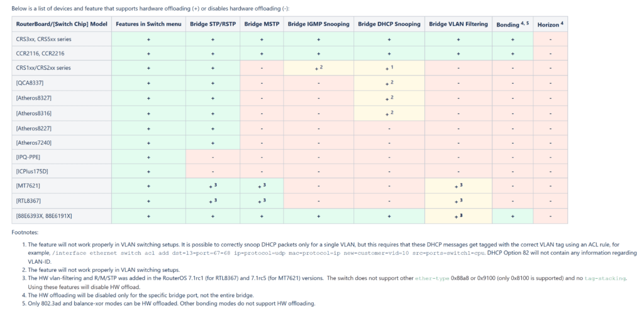
Task: Click footnote 5 about 802.3ad and balance-xor
Action: [171, 304]
